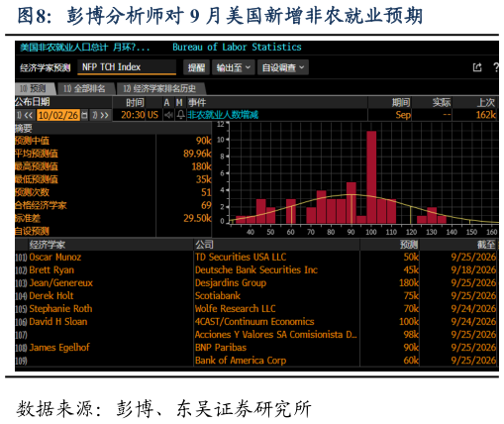
Task: Click Wolfe Research LLC company
Action: point(235,309)
